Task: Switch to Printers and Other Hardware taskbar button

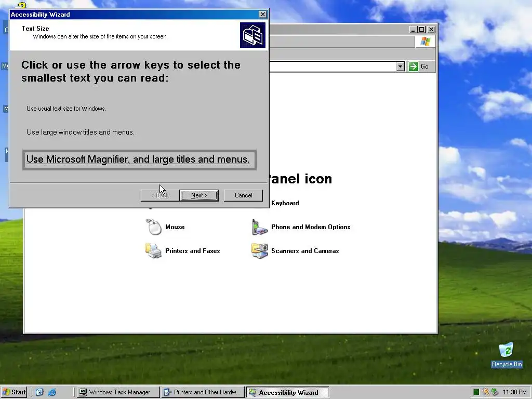Action: coord(203,392)
